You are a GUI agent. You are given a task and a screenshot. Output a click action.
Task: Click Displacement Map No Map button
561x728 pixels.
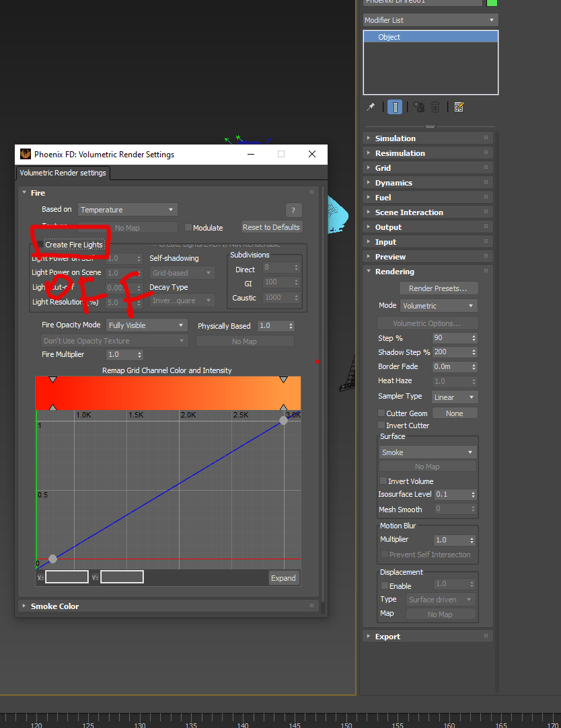click(x=440, y=614)
